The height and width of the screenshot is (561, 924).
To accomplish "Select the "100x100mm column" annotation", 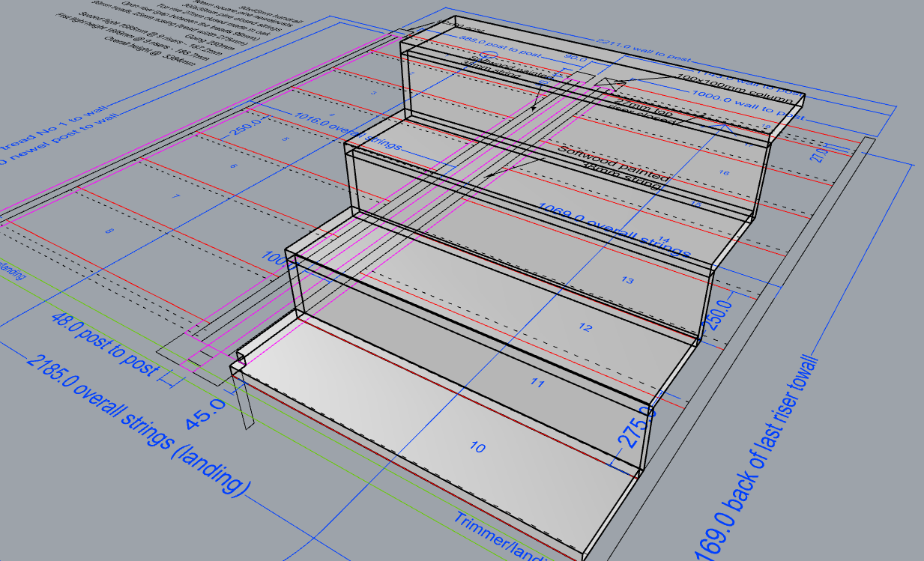I will (x=734, y=87).
